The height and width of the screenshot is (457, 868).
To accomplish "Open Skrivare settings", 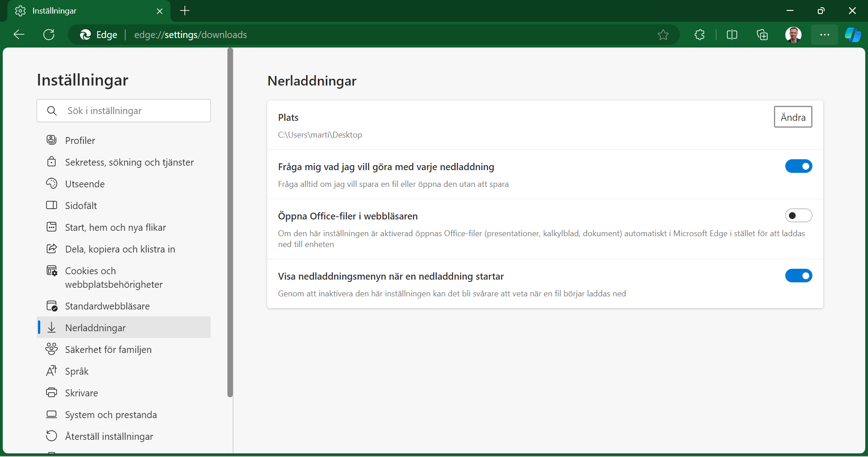I will [82, 393].
